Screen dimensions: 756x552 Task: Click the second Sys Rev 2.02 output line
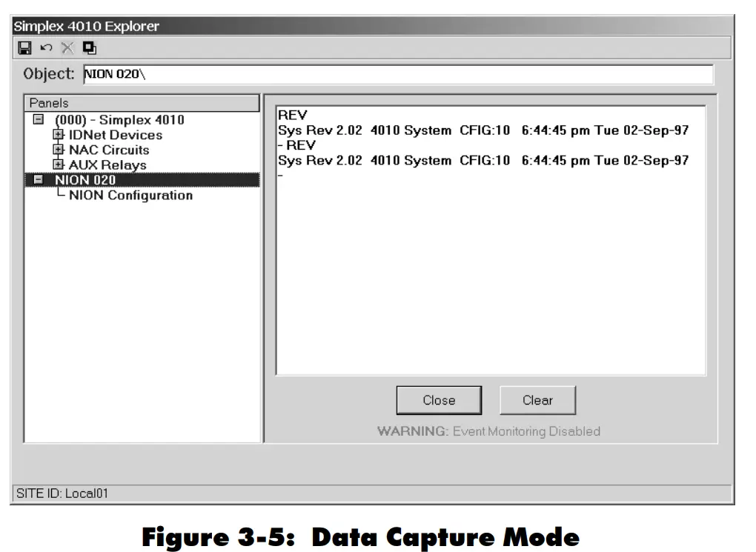(483, 161)
